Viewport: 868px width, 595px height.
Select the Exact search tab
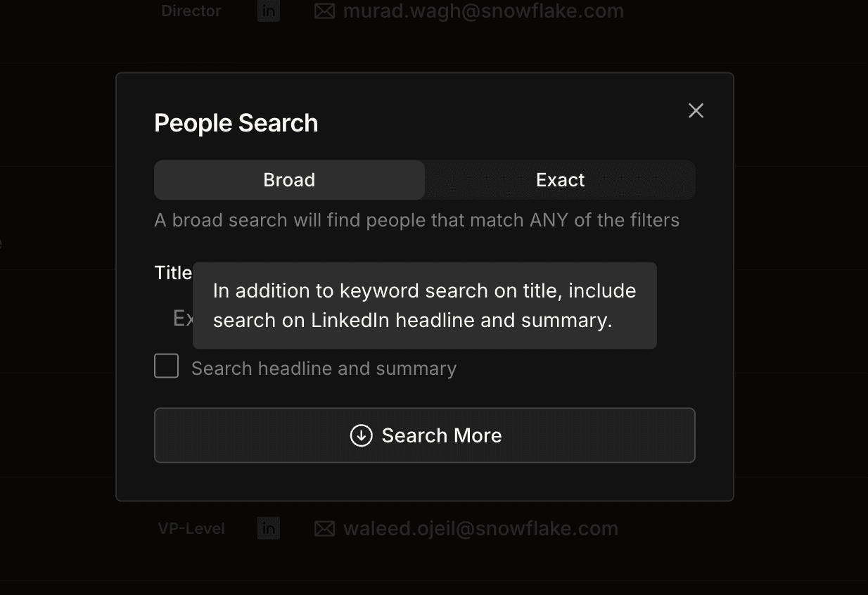coord(560,180)
